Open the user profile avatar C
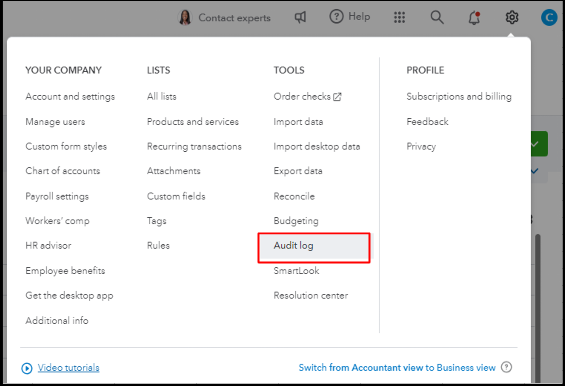Screen dimensions: 565x386 coord(549,17)
